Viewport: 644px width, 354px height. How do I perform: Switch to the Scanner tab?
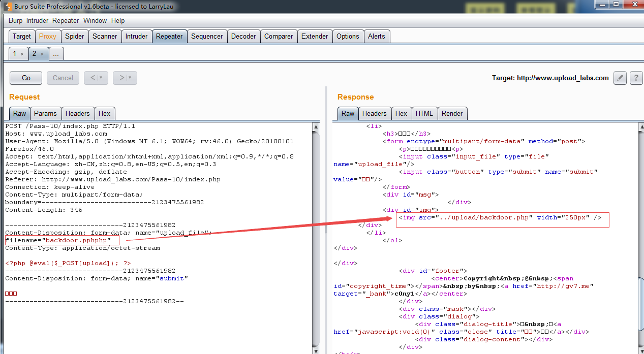point(105,37)
